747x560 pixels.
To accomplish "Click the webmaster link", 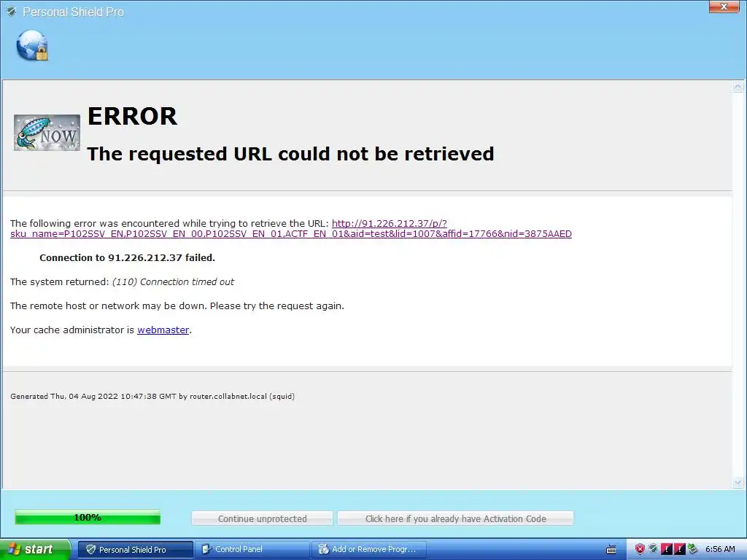I will coord(163,330).
